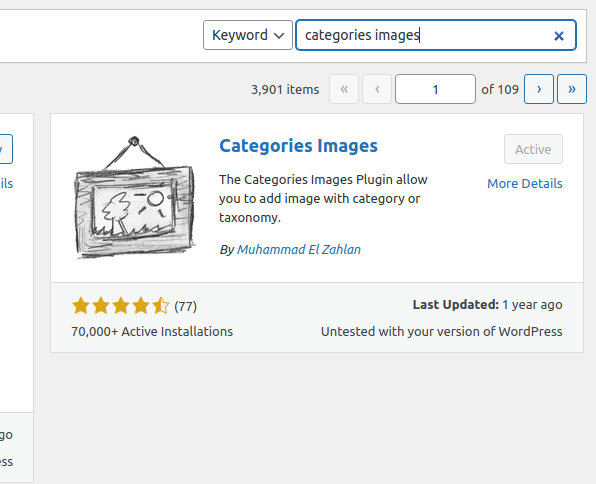Click the 3,901 items count

(285, 90)
